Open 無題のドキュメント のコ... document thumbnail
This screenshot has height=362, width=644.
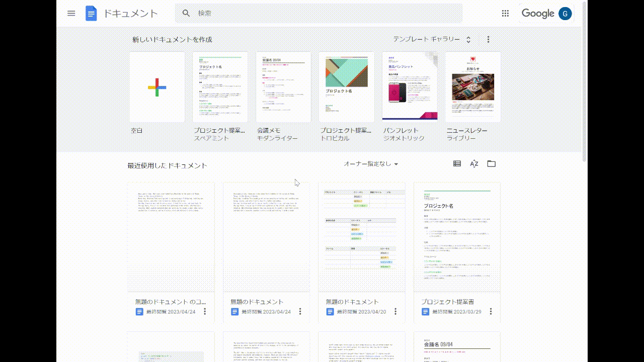[x=171, y=237]
